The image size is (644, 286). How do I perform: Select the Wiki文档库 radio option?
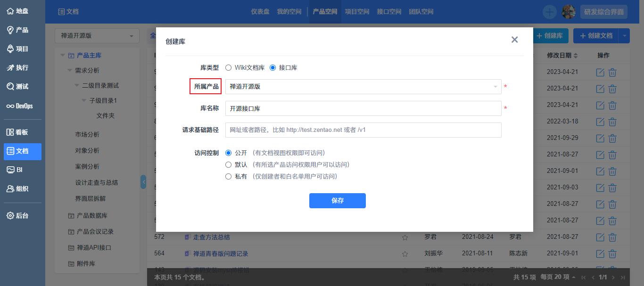click(x=229, y=68)
